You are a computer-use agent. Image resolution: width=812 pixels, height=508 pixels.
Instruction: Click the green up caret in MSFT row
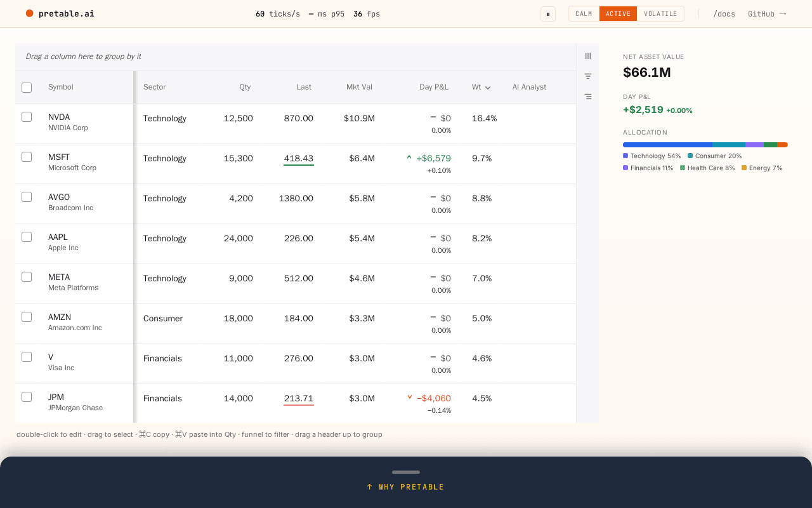coord(409,157)
